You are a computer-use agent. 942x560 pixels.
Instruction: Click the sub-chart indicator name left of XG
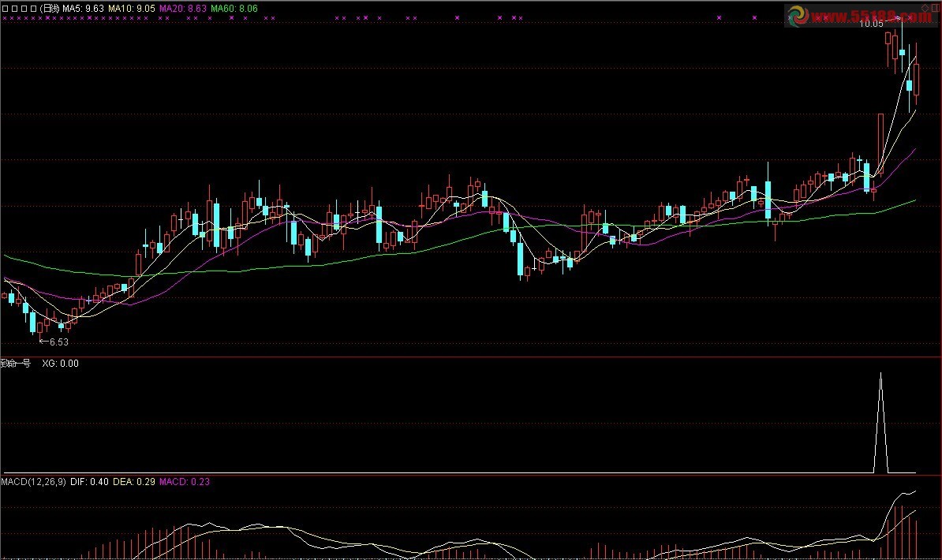pos(16,364)
